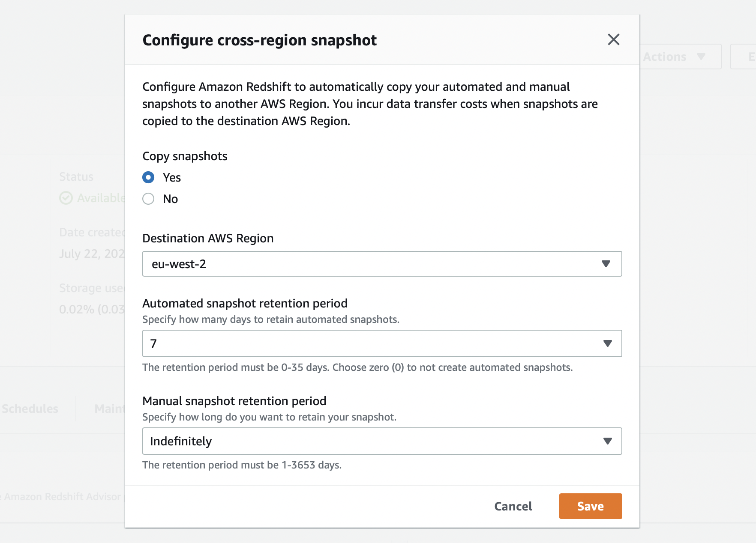Click the arrow beside retention value 7
This screenshot has width=756, height=543.
tap(607, 343)
